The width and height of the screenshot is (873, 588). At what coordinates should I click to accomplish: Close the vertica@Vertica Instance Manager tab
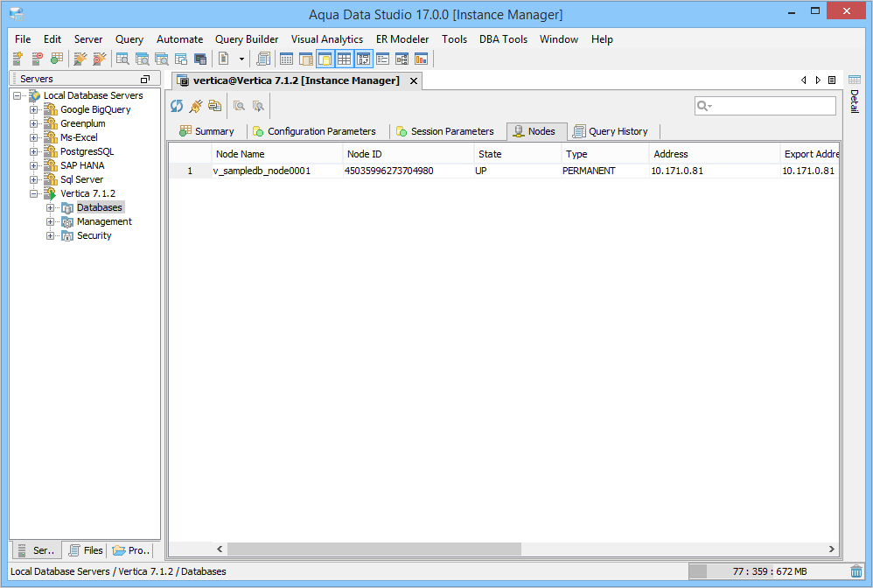pyautogui.click(x=414, y=80)
